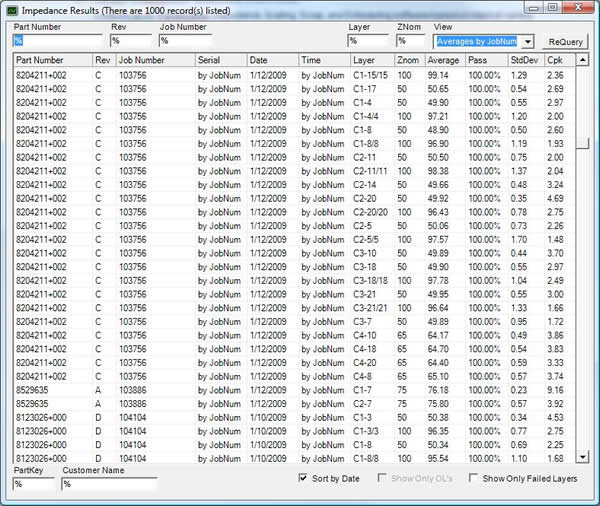Sort by the Cpk column header
The width and height of the screenshot is (600, 506).
[x=559, y=60]
